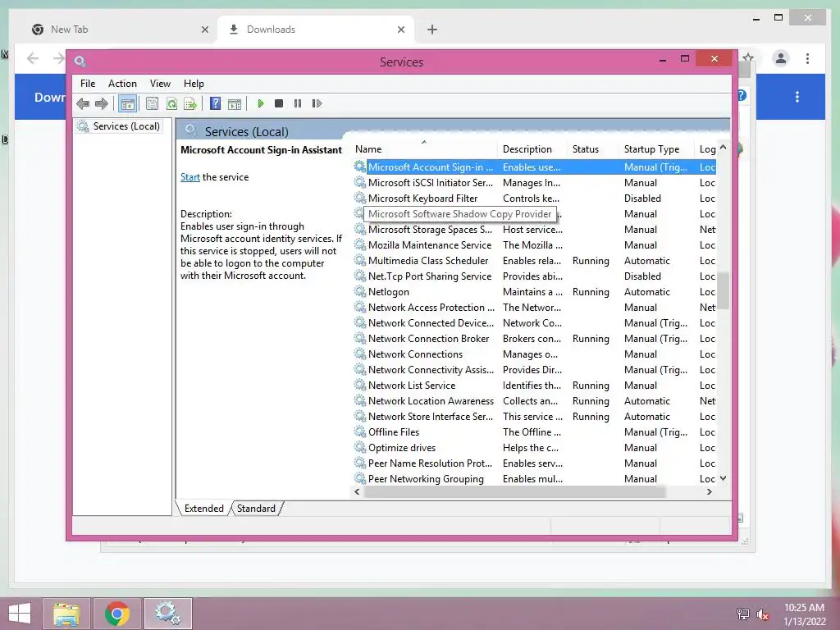
Task: Click the Services gear icon on taskbar
Action: pyautogui.click(x=167, y=614)
